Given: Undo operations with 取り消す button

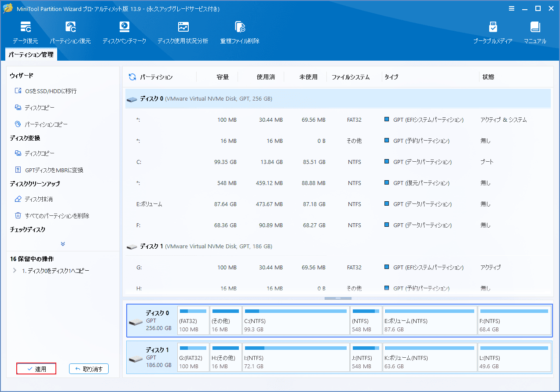Looking at the screenshot, I should click(x=89, y=369).
